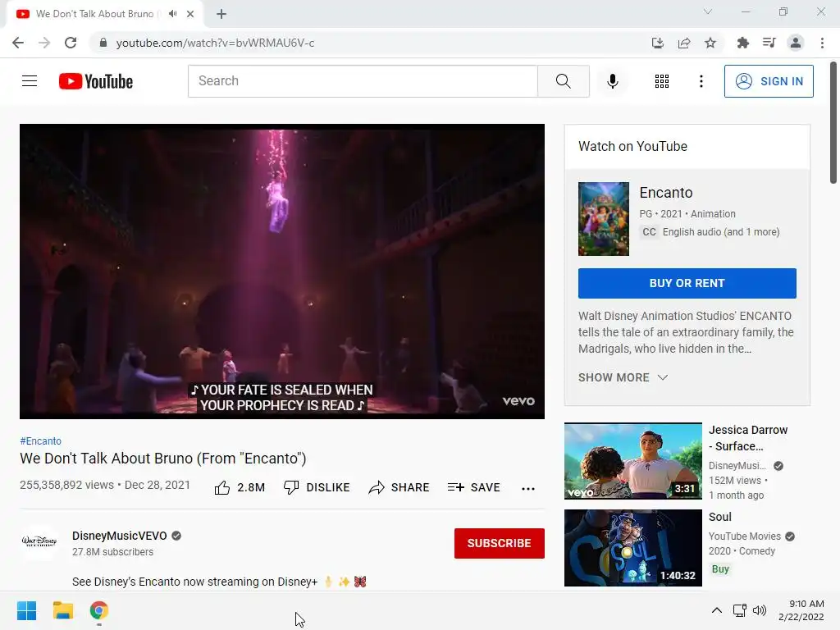
Task: Open network icon in system tray
Action: 740,610
